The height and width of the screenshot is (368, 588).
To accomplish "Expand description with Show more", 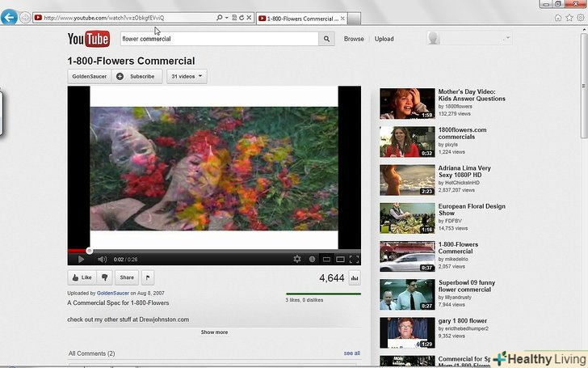I will click(214, 332).
